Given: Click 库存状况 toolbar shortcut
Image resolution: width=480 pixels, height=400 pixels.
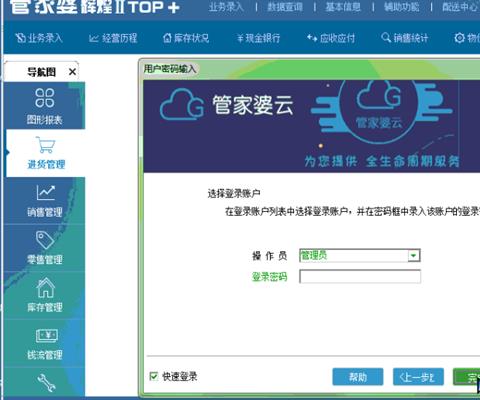Looking at the screenshot, I should [x=186, y=38].
